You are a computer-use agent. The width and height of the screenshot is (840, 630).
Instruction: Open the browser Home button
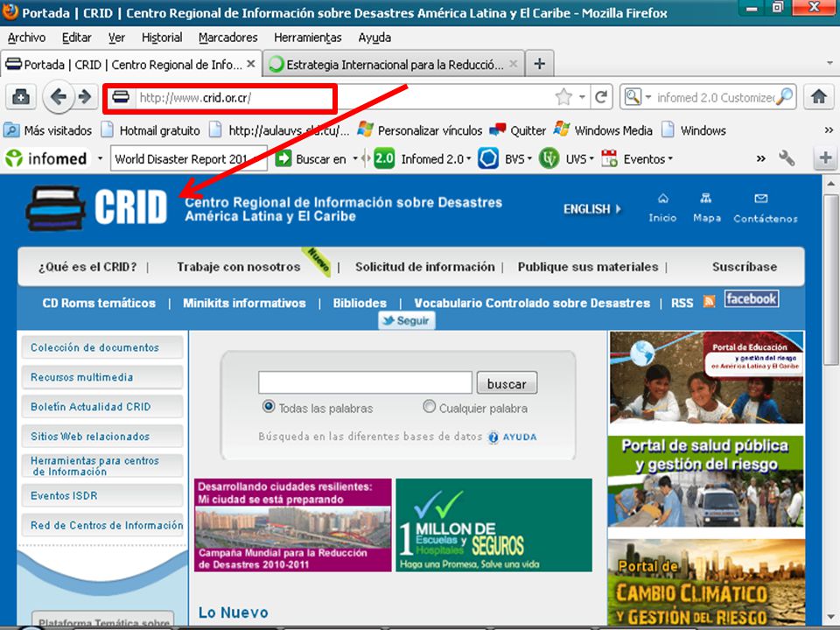818,97
